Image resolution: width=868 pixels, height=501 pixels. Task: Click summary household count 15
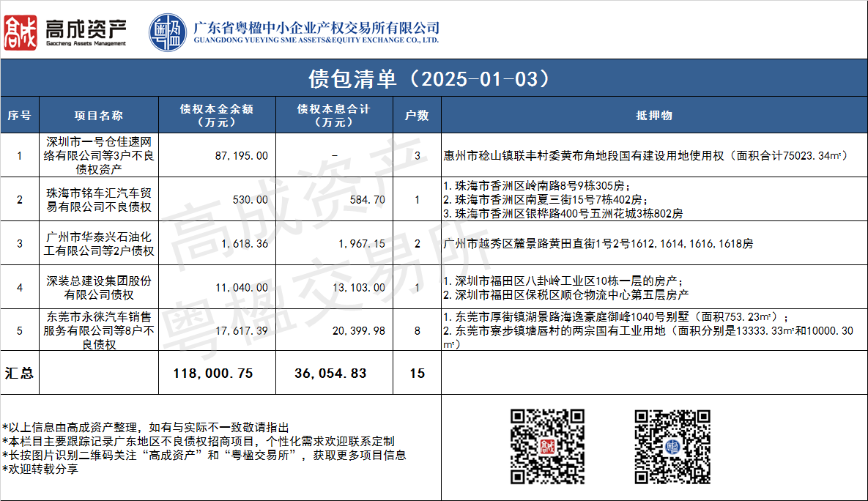point(418,374)
